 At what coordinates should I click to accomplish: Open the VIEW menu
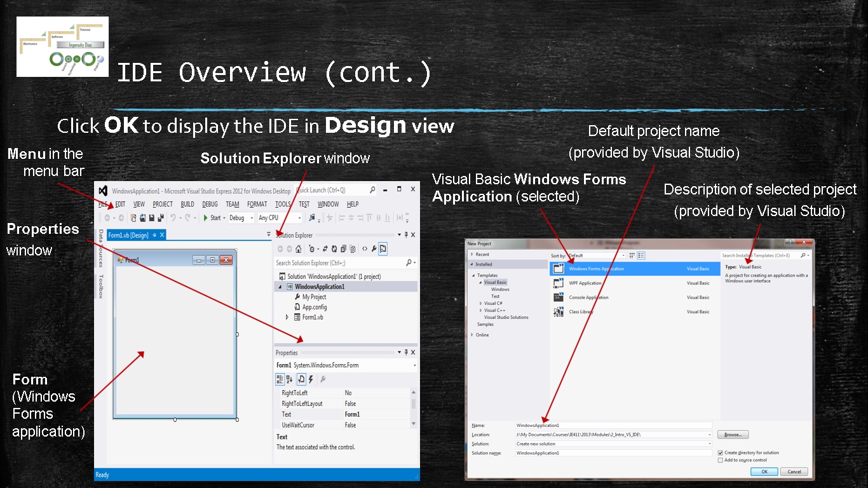pyautogui.click(x=139, y=204)
